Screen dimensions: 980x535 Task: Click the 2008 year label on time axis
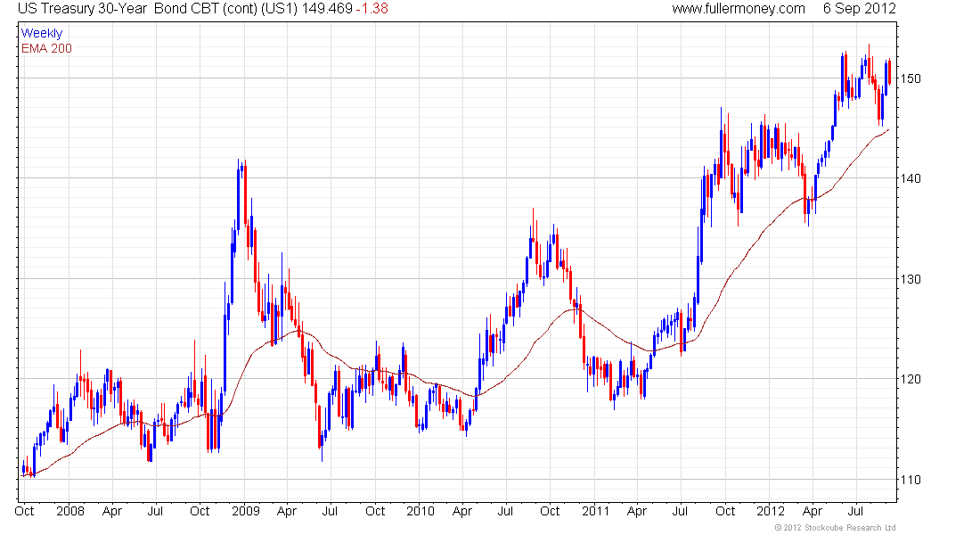(x=70, y=511)
